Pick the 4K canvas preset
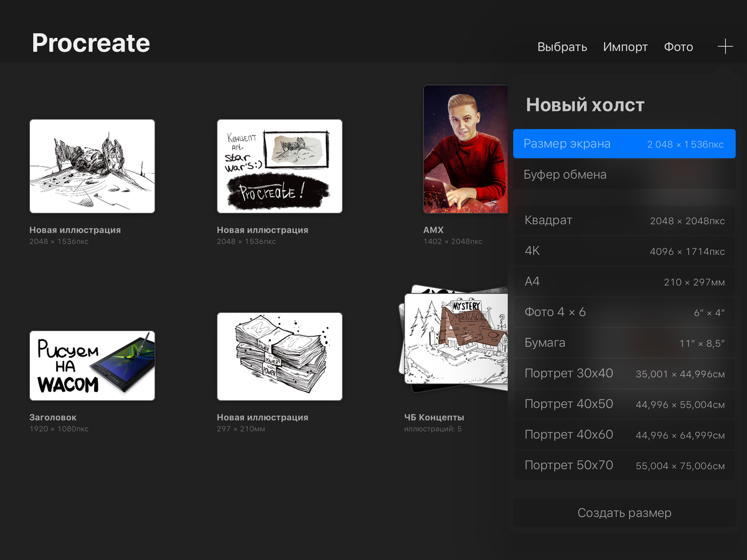This screenshot has width=747, height=560. coord(624,251)
